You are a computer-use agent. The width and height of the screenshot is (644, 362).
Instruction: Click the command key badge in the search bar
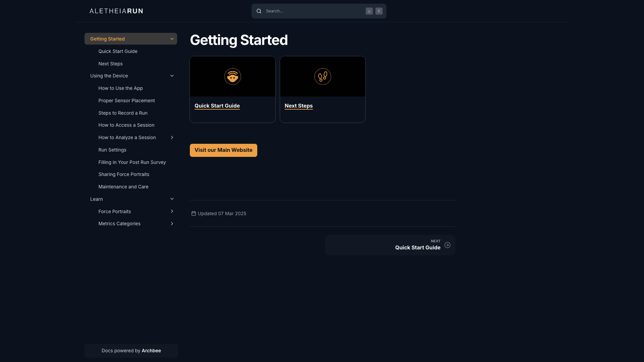(369, 11)
